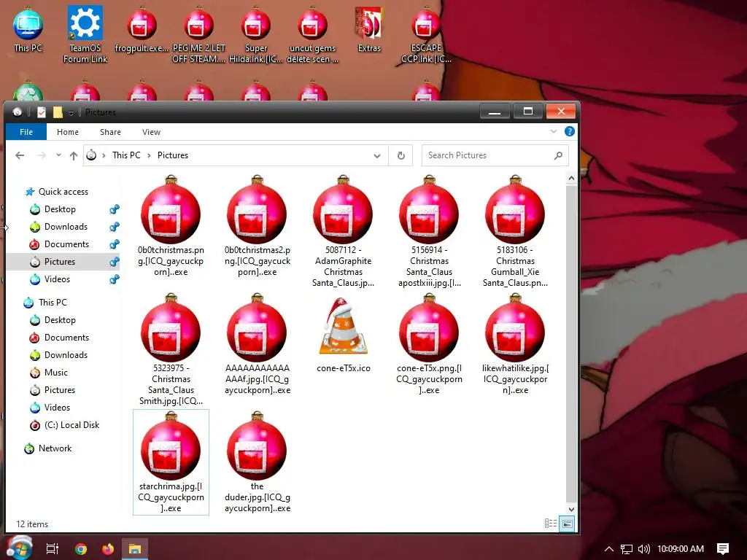Expand the address bar history dropdown
Image resolution: width=747 pixels, height=560 pixels.
(377, 156)
